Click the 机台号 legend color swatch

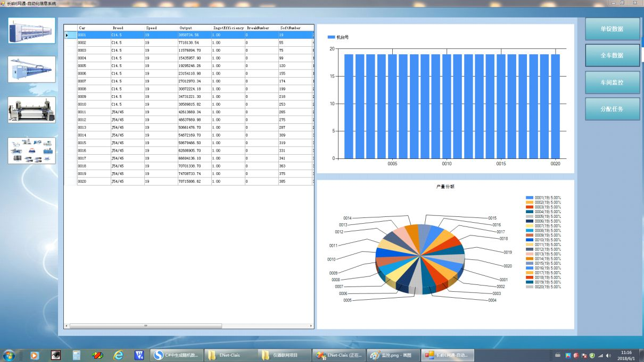(x=331, y=37)
